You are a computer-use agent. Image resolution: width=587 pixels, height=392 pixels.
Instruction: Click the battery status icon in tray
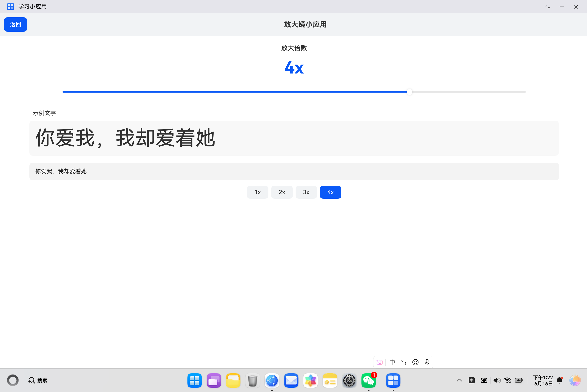519,380
